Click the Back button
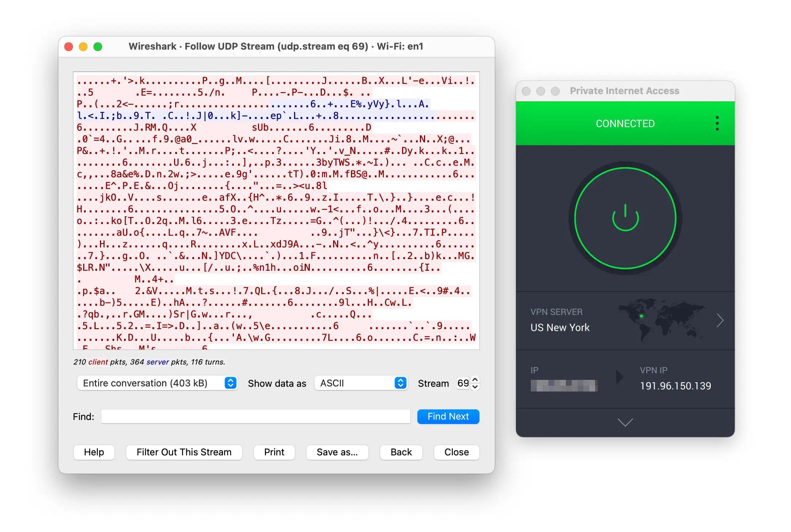The image size is (791, 532). 401,452
